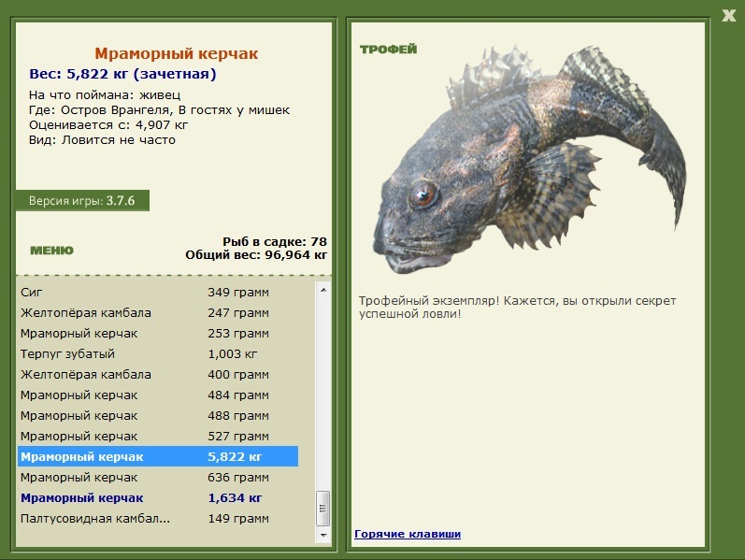Click the fish list scroll up arrow
The image size is (745, 560).
click(x=323, y=290)
